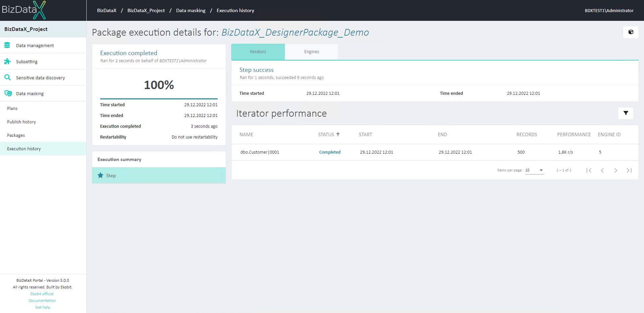Click the Execution history breadcrumb

[x=235, y=10]
